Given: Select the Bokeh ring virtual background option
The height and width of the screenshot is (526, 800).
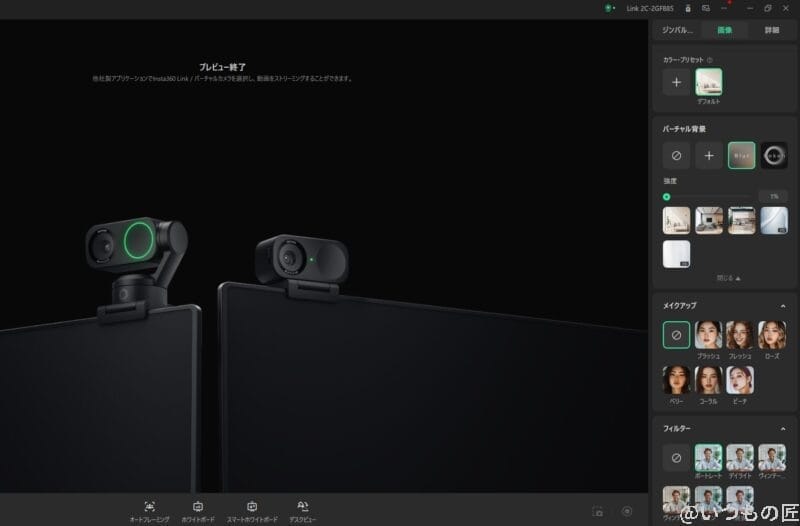Looking at the screenshot, I should pyautogui.click(x=774, y=156).
